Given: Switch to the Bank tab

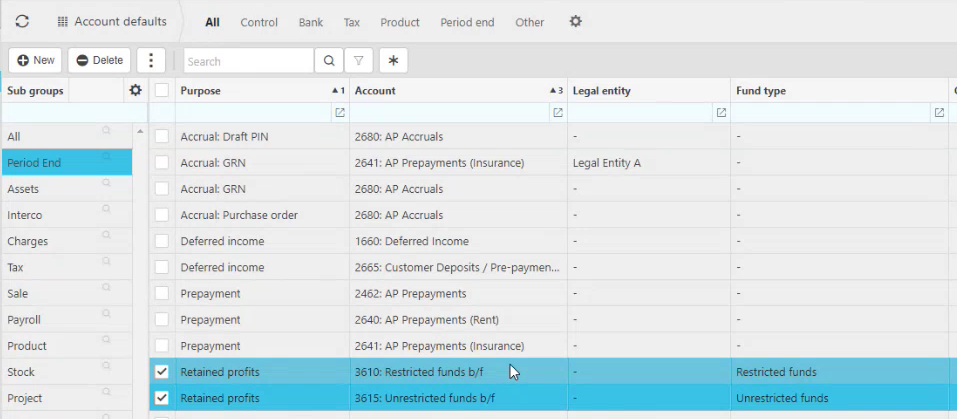Looking at the screenshot, I should 311,22.
